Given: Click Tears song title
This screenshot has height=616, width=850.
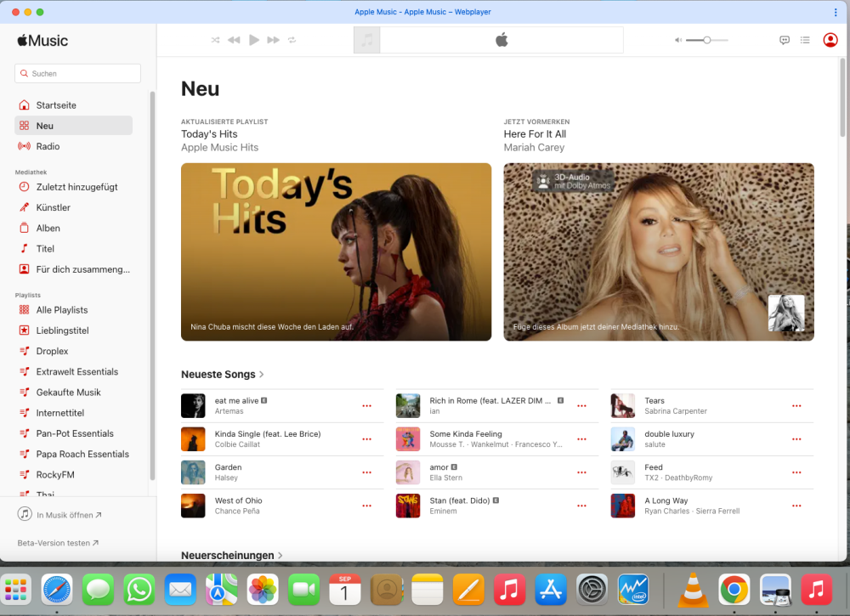Looking at the screenshot, I should point(654,401).
